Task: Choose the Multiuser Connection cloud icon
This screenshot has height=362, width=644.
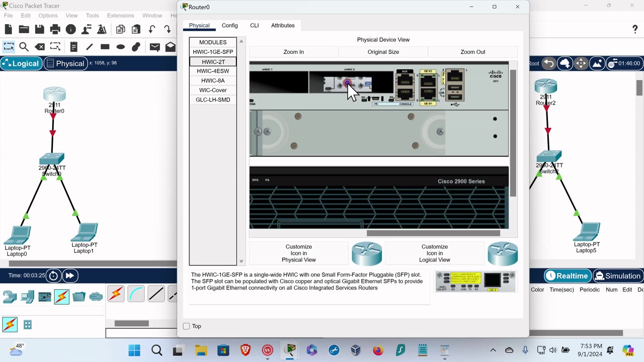Action: point(96,297)
